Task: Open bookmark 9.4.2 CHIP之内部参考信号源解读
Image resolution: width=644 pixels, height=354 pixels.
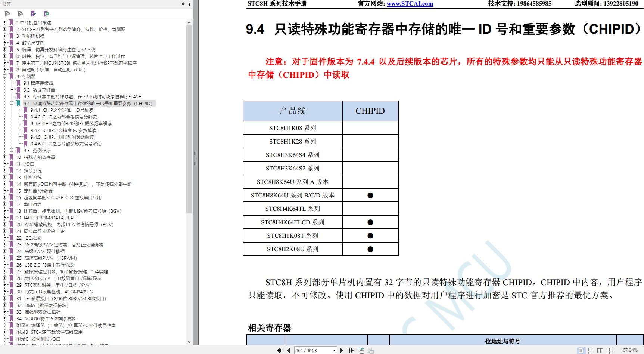Action: click(64, 117)
